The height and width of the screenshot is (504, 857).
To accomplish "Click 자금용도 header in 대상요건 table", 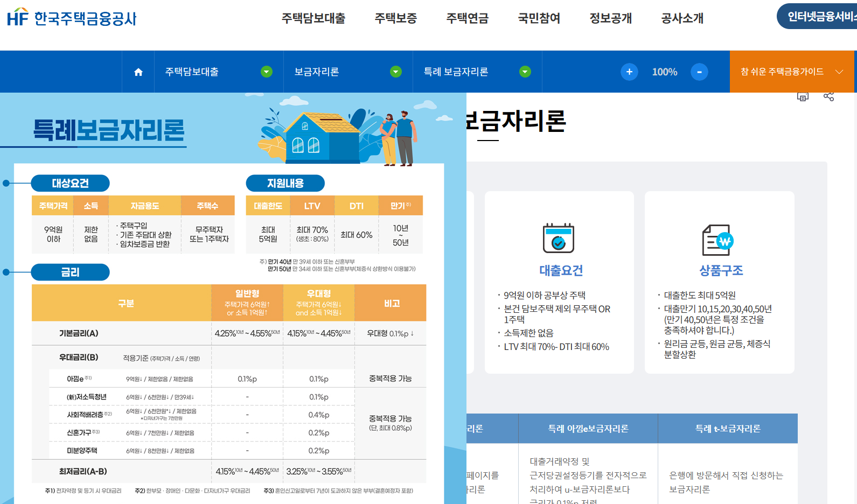I will point(145,206).
